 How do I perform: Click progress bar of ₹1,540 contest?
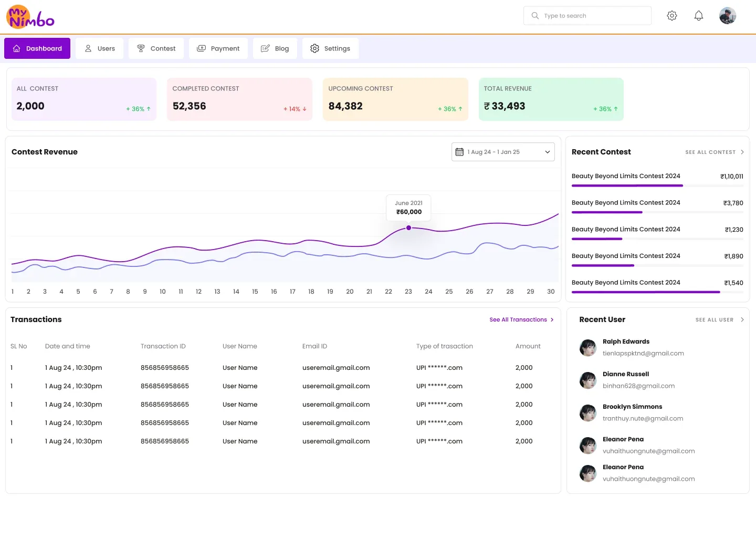pos(657,292)
